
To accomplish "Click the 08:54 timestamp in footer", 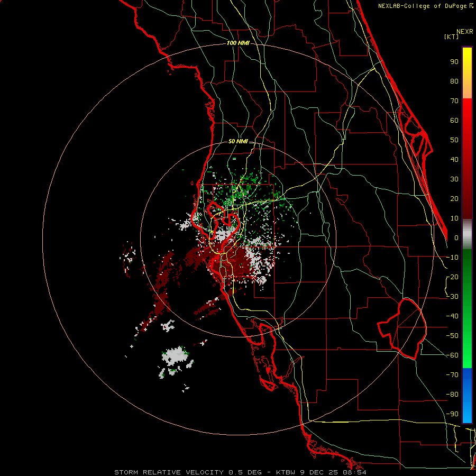I will 354,472.
